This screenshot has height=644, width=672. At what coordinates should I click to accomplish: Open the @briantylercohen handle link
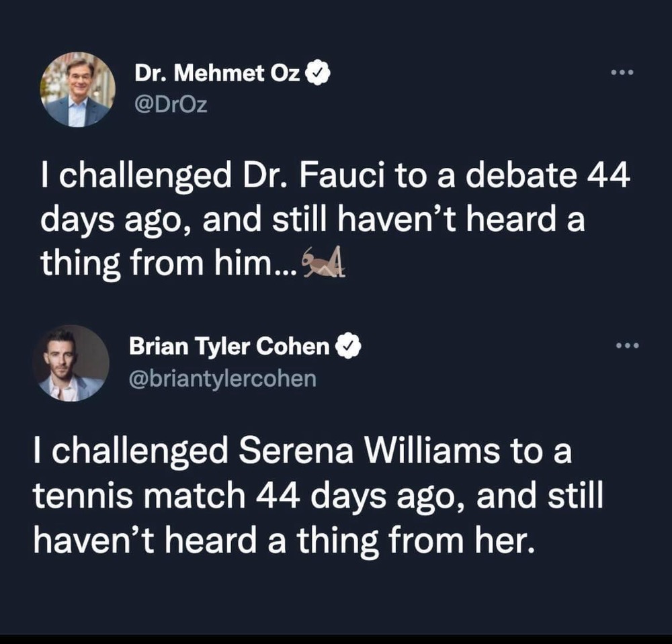click(222, 378)
